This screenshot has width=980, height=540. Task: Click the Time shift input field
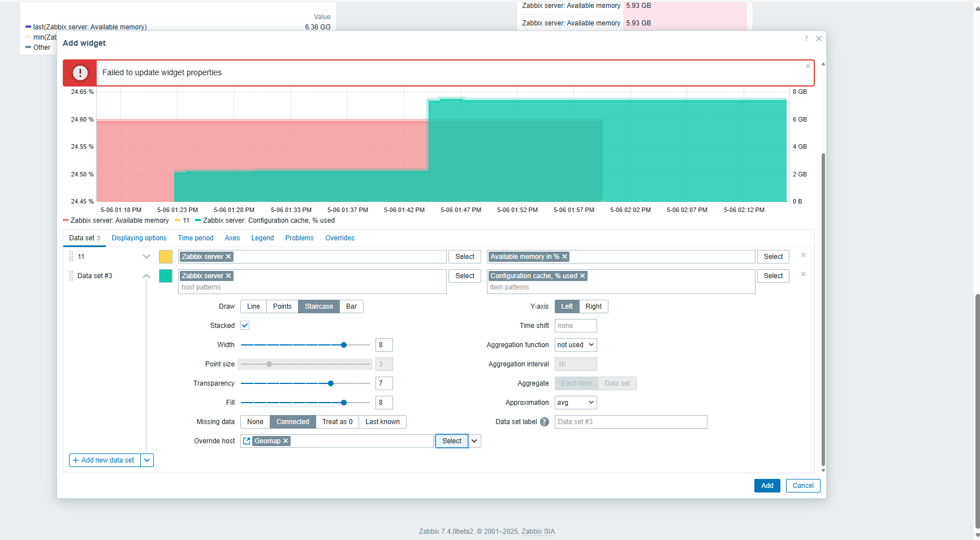click(x=576, y=326)
